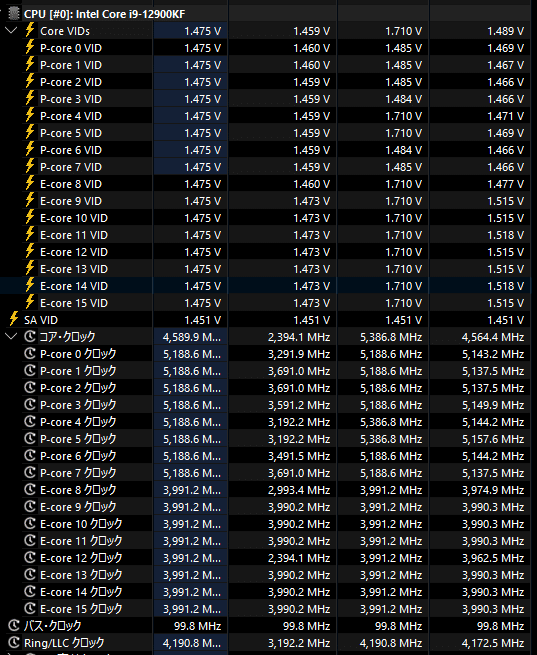The image size is (537, 655).
Task: Click the E-core 11 VID average 1.518 V
Action: click(x=505, y=235)
